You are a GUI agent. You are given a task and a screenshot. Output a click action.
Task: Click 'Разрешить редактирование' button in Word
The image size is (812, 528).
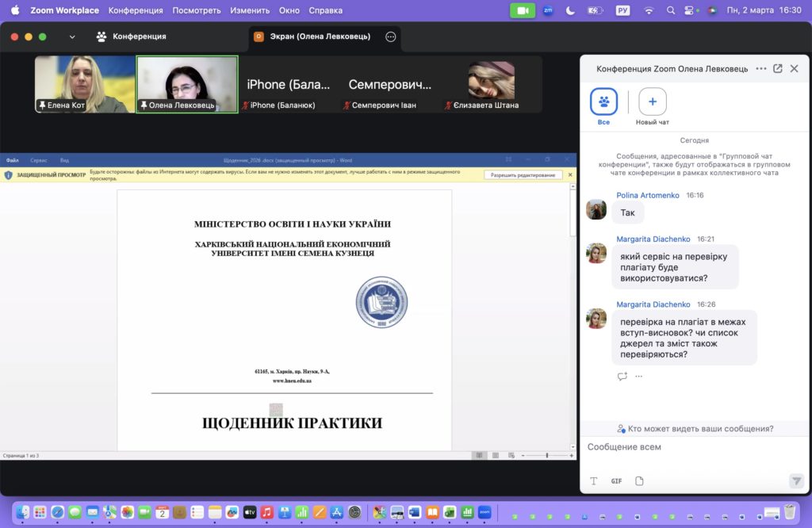[x=523, y=174]
